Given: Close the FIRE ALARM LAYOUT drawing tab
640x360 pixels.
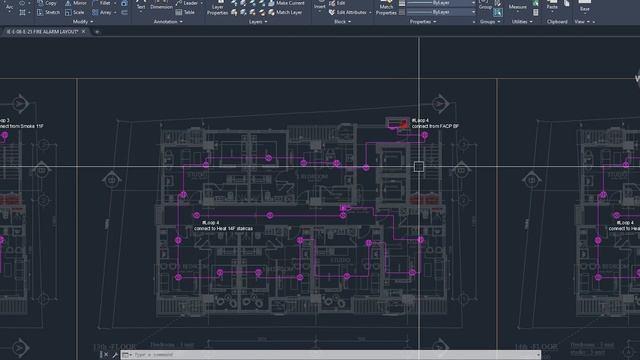Looking at the screenshot, I should [84, 31].
